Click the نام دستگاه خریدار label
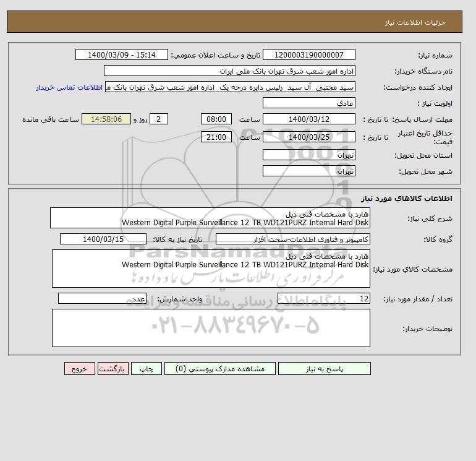 423,71
